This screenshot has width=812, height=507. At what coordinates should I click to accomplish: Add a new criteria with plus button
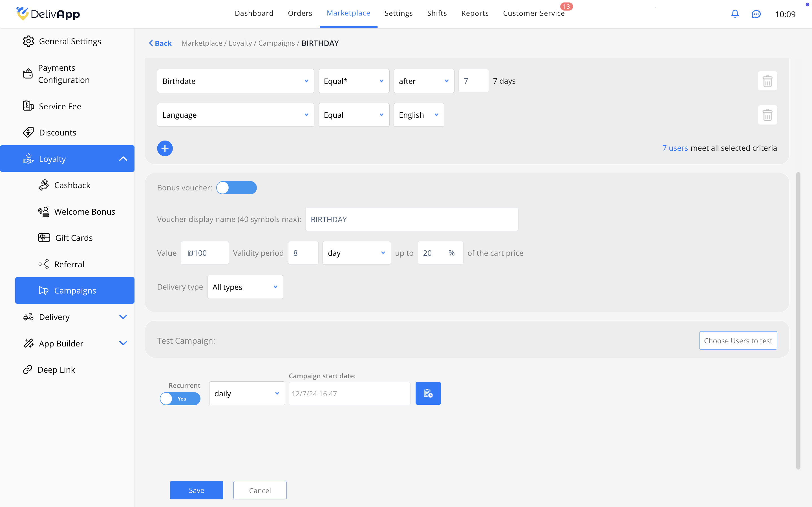tap(165, 148)
